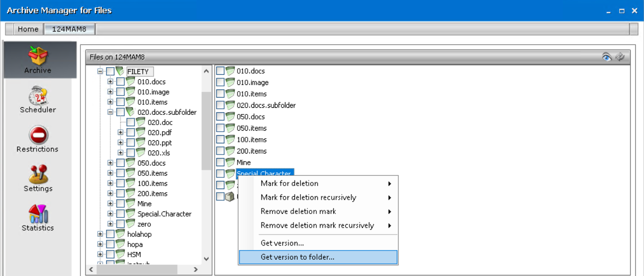The height and width of the screenshot is (276, 644).
Task: Switch to the 124MAM8 tab
Action: pos(69,29)
